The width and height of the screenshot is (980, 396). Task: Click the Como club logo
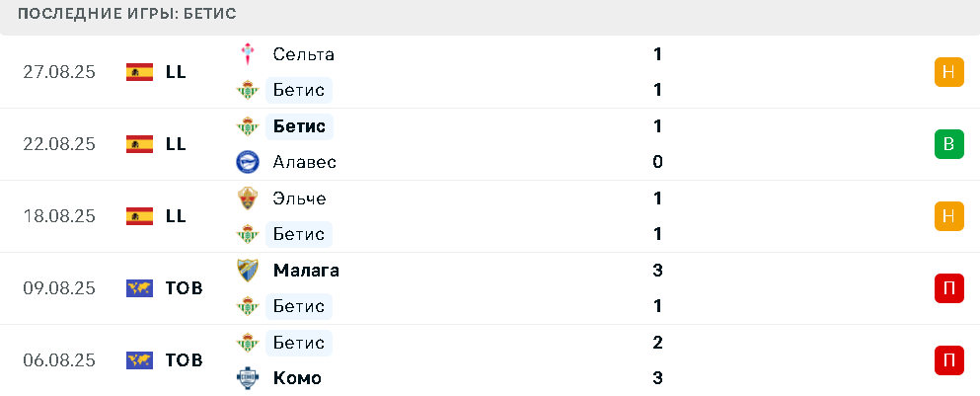point(248,378)
